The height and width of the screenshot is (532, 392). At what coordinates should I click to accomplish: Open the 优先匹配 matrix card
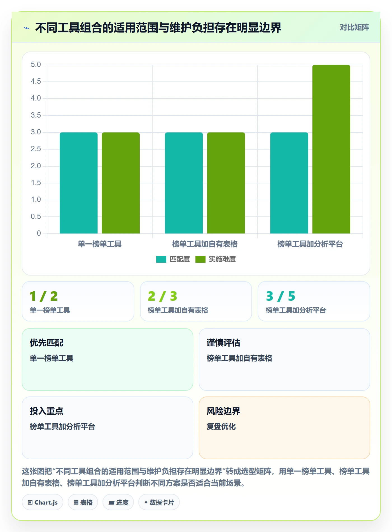click(108, 360)
